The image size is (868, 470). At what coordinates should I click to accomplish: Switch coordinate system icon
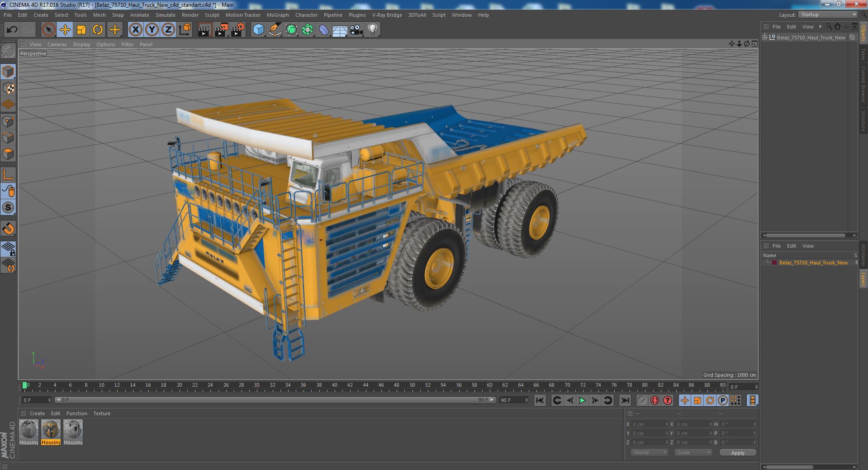[x=185, y=30]
